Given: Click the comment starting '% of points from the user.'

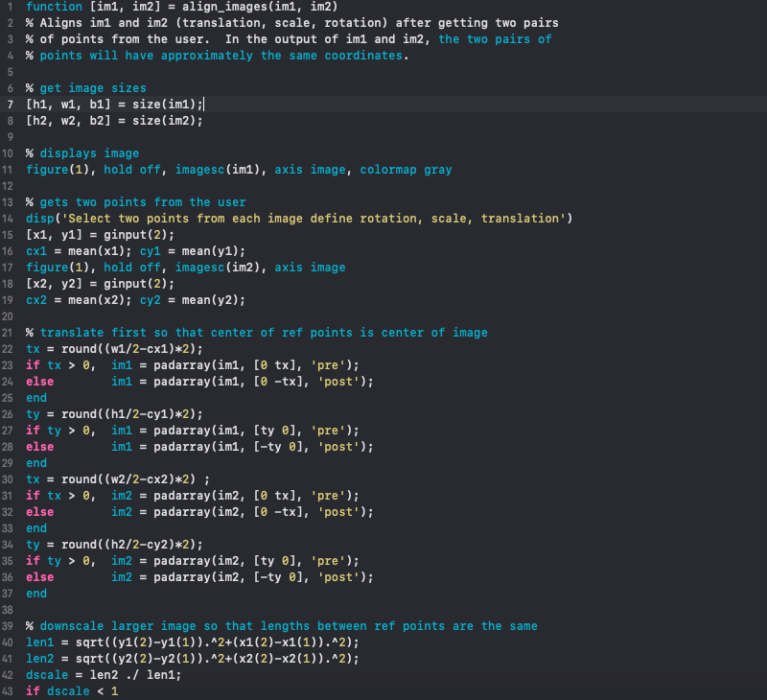Looking at the screenshot, I should [289, 39].
